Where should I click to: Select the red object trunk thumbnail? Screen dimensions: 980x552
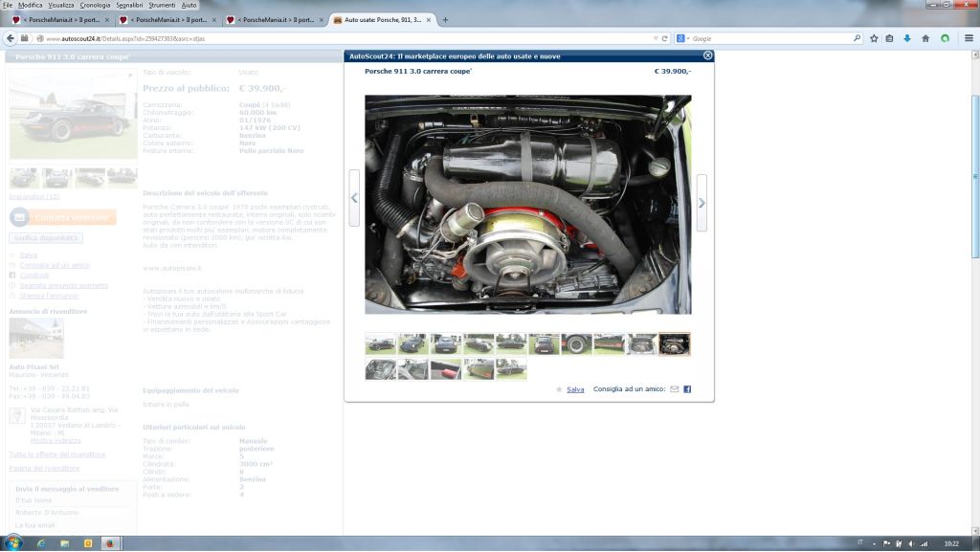point(446,368)
